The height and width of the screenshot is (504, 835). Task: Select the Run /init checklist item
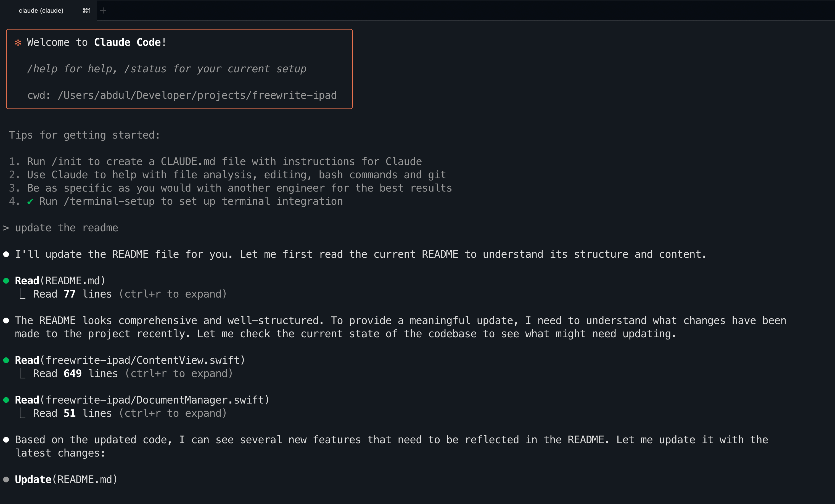[x=216, y=161]
